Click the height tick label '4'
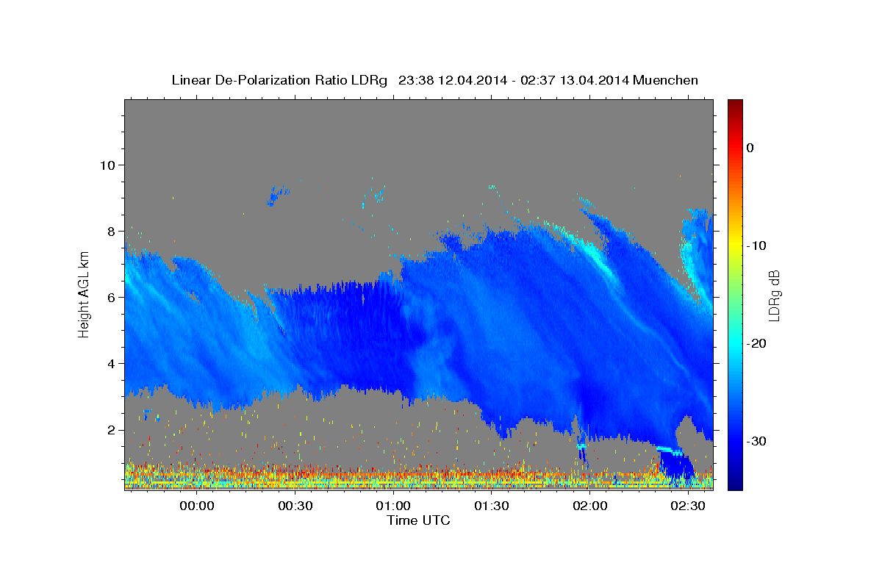Image resolution: width=882 pixels, height=588 pixels. click(112, 364)
